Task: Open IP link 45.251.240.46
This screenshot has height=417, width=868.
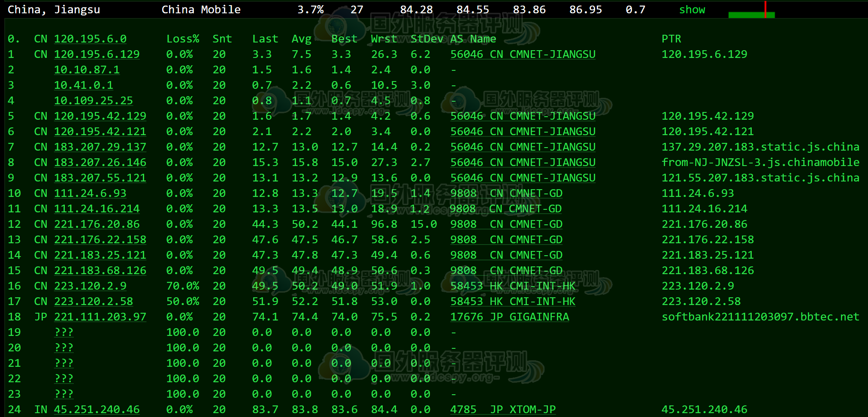Action: 97,409
